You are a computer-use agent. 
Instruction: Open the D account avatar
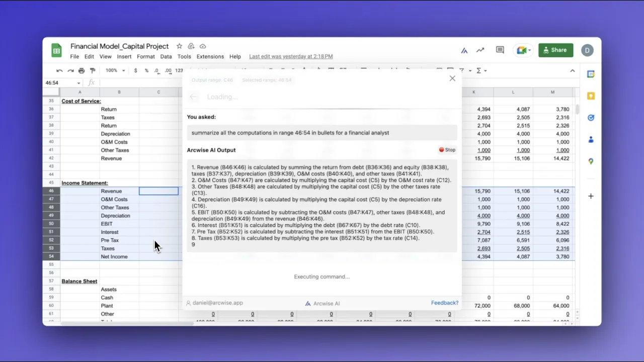pyautogui.click(x=587, y=50)
